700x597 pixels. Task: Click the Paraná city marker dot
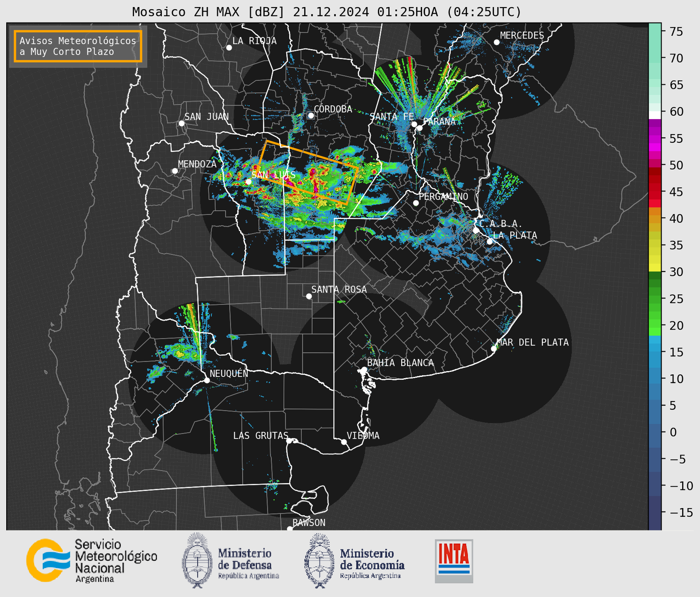coord(420,128)
